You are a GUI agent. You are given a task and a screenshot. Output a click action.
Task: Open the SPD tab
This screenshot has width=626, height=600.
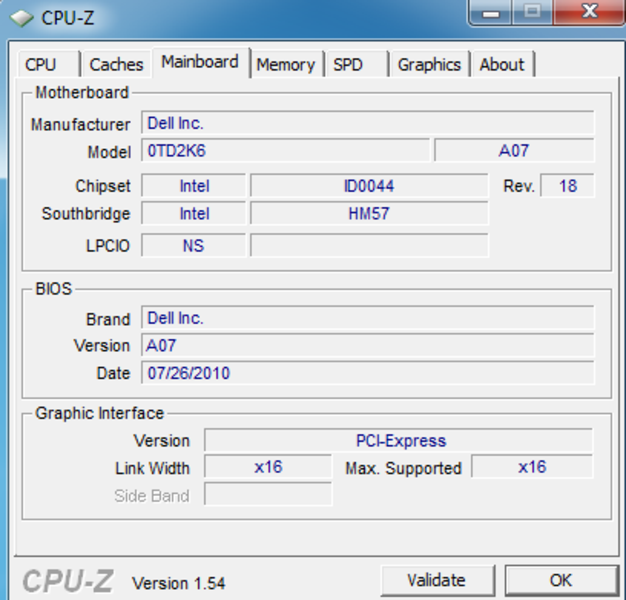click(357, 64)
